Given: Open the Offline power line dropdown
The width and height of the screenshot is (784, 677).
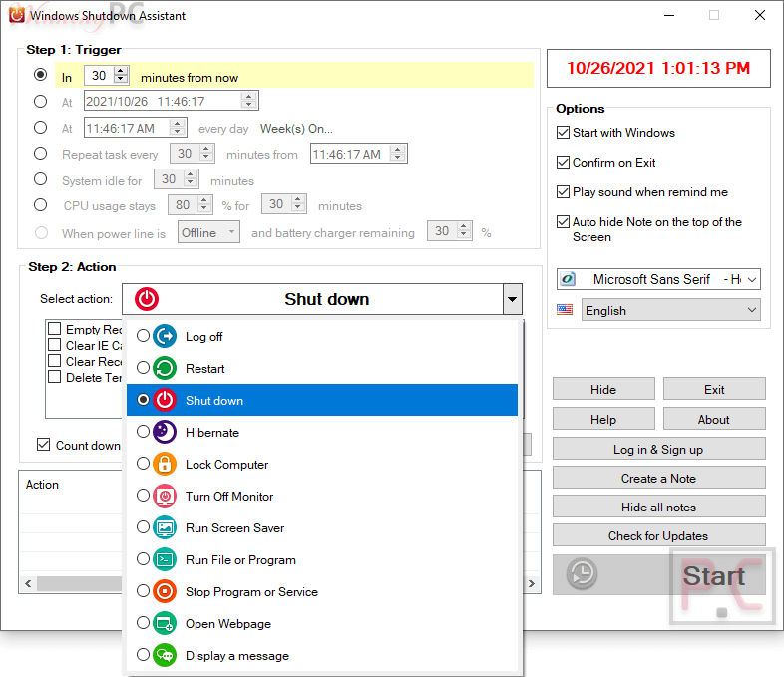Looking at the screenshot, I should click(x=208, y=232).
